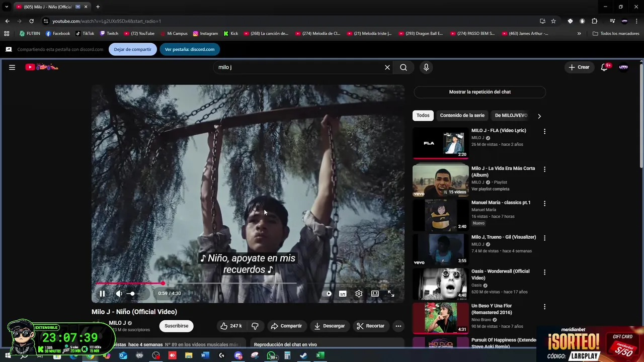
Task: Open Chrome three-dot menu
Action: tap(636, 21)
